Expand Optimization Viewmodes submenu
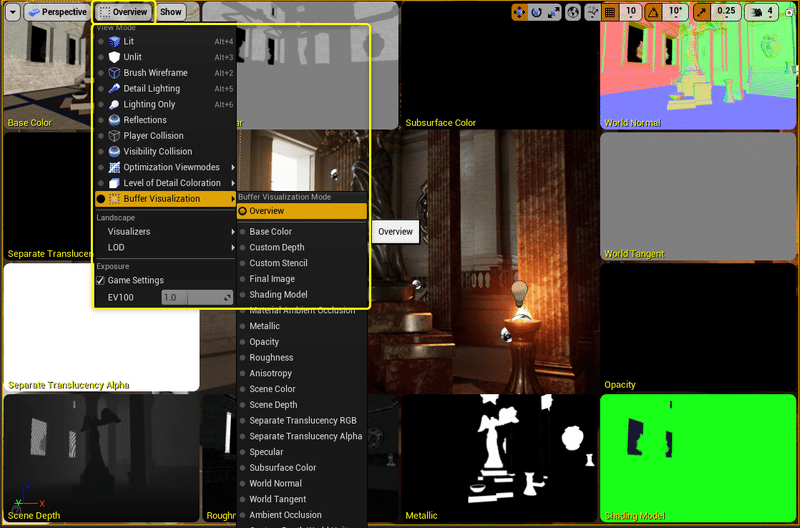The image size is (800, 528). (x=165, y=167)
